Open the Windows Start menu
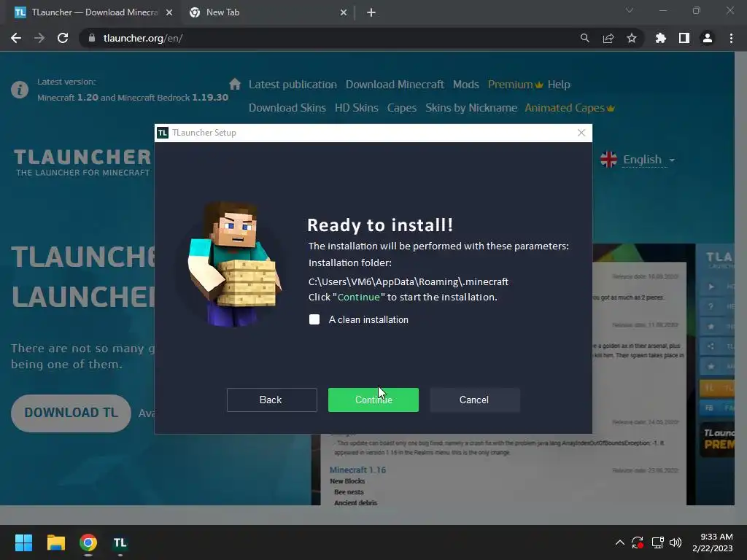747x560 pixels. click(23, 542)
